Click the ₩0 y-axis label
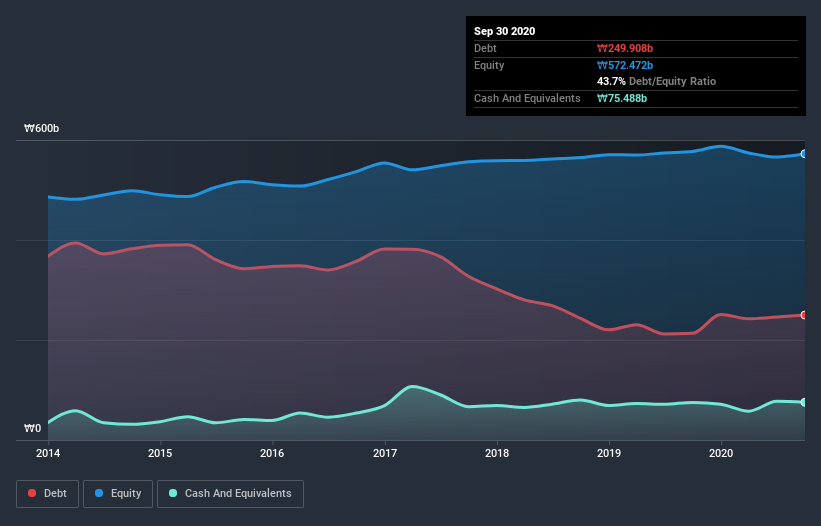Screen dimensions: 821x526 pyautogui.click(x=32, y=428)
